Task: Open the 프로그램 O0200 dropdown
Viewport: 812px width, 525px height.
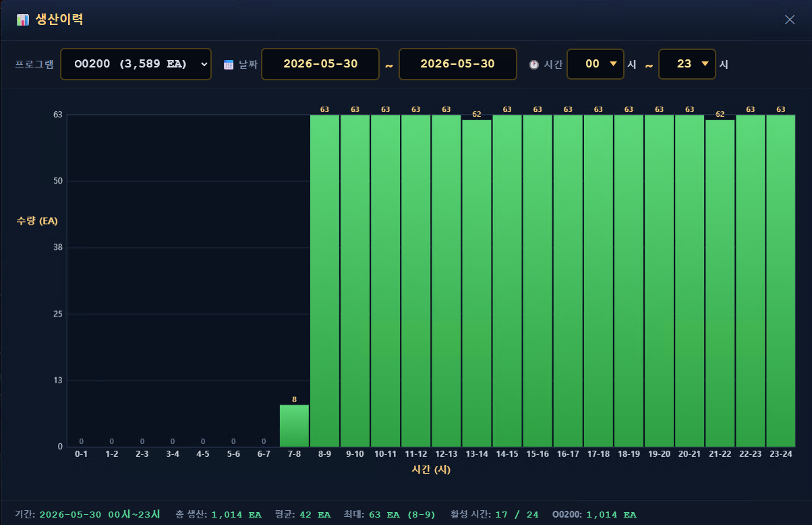Action: [x=136, y=64]
